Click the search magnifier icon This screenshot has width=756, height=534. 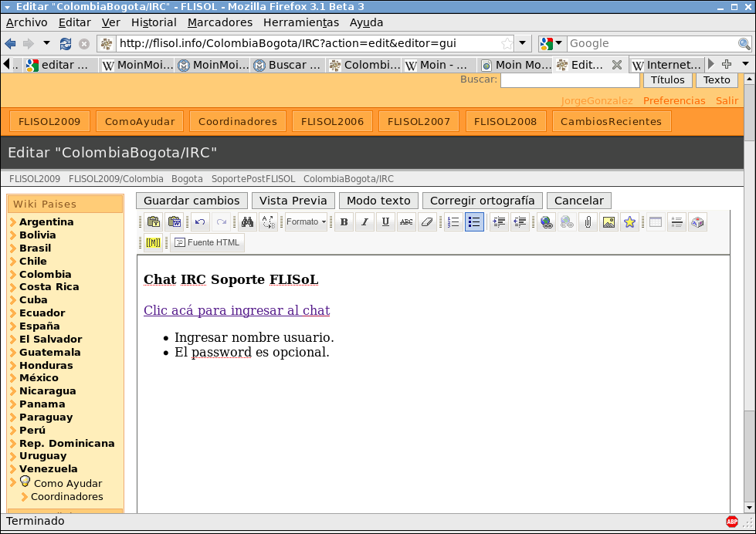(744, 44)
